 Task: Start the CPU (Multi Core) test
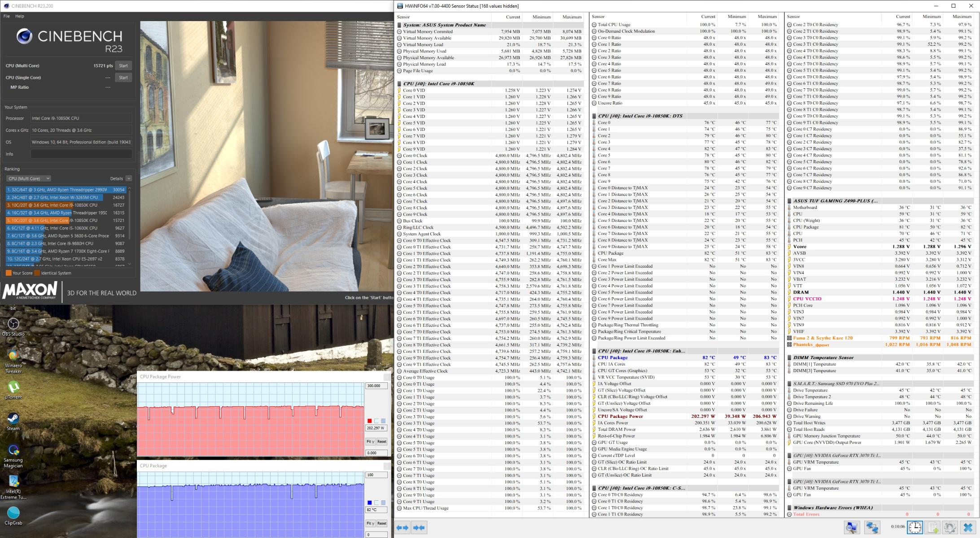123,65
